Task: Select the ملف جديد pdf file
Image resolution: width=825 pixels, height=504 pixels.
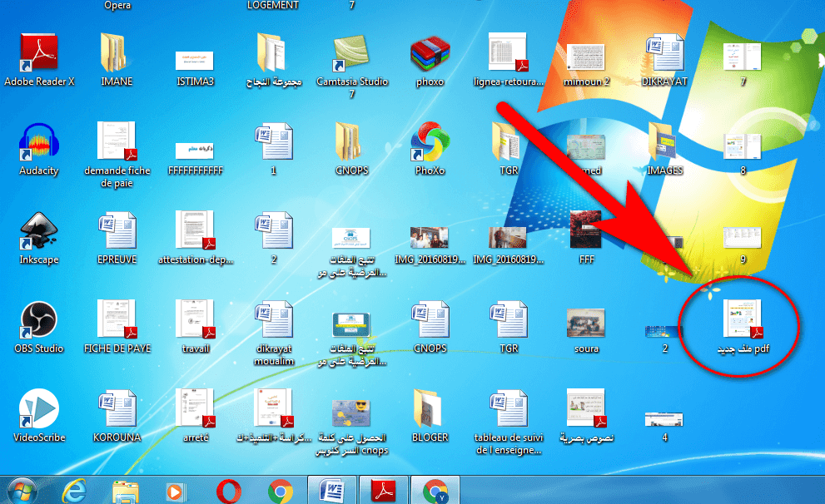Action: coord(743,319)
